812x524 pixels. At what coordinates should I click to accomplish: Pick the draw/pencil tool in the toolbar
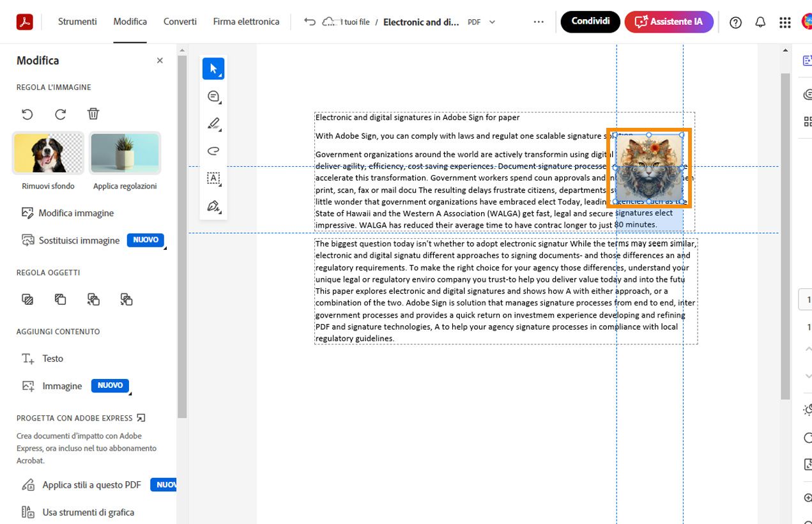213,123
